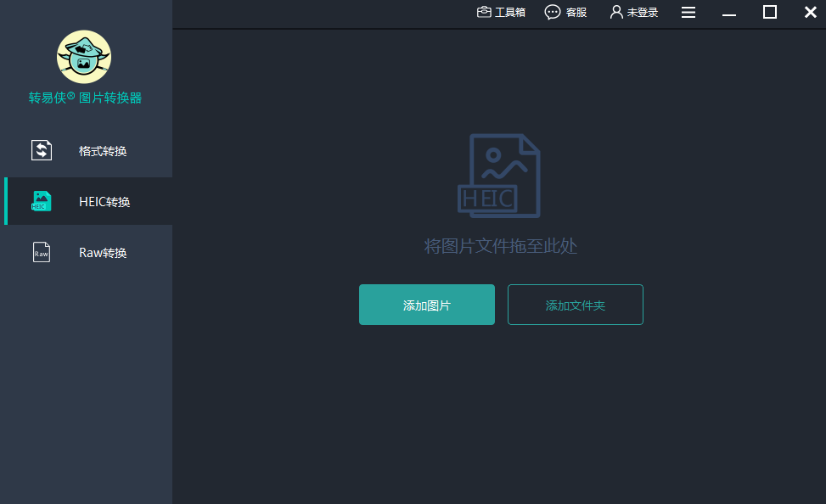Maximize the application window
The image size is (826, 504).
tap(770, 12)
